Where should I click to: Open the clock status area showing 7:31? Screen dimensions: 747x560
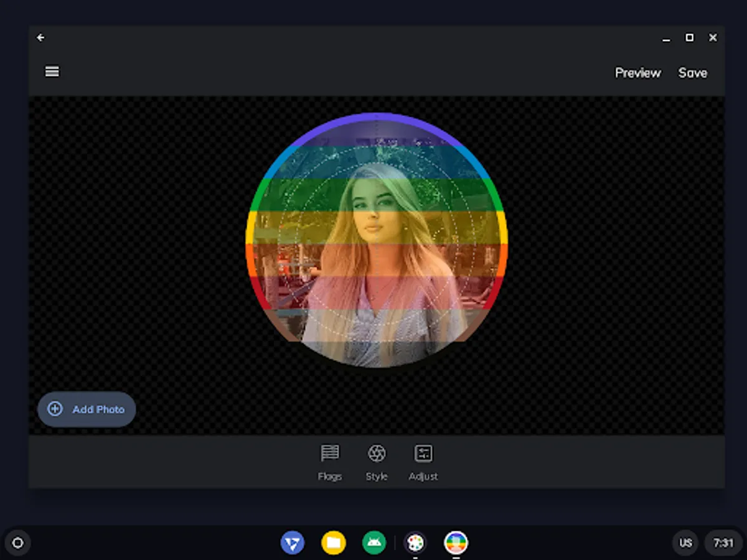pos(723,543)
